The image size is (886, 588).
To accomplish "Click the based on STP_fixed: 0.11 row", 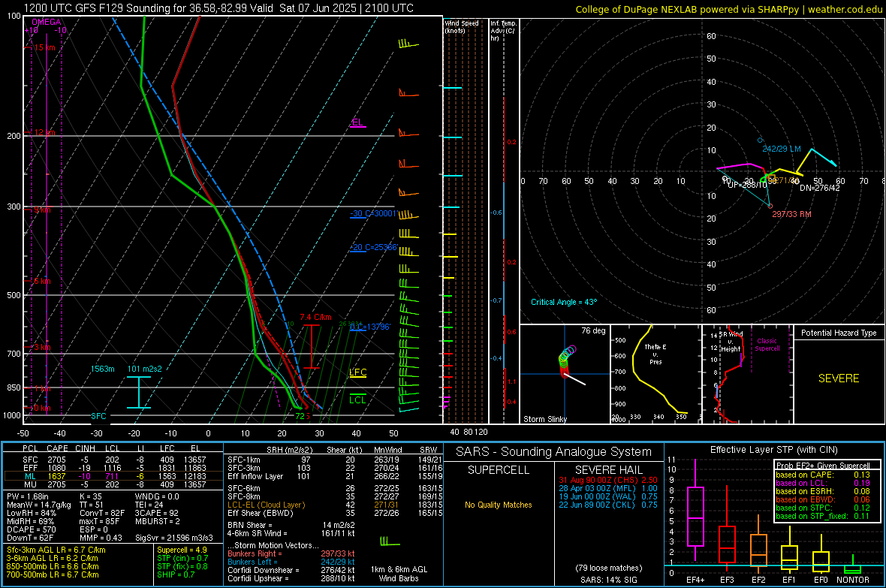I will pyautogui.click(x=823, y=516).
